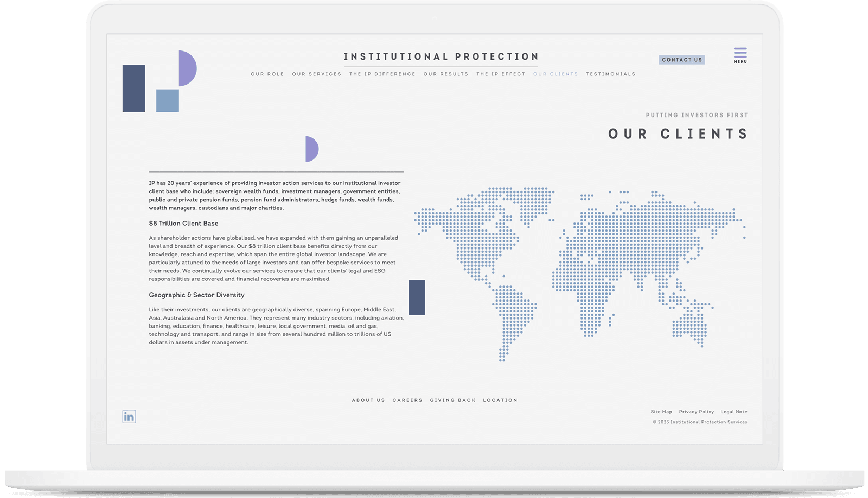Click the INSTITUTIONAL PROTECTION header wordmark

[x=441, y=56]
